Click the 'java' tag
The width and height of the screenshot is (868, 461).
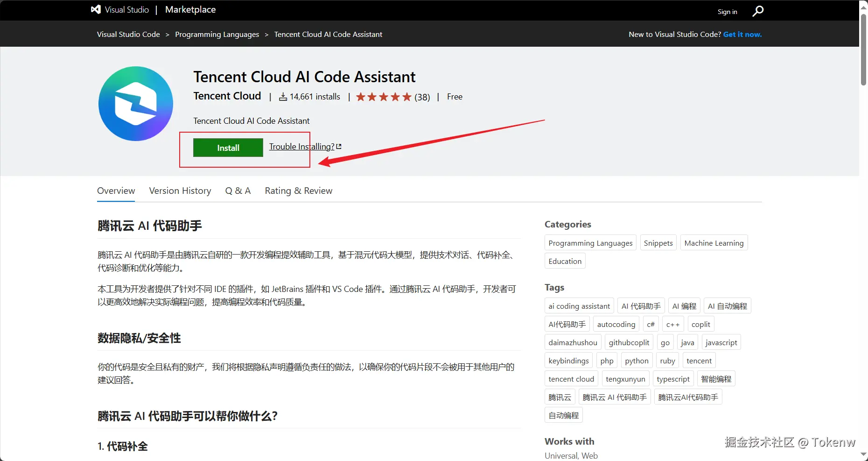point(687,342)
